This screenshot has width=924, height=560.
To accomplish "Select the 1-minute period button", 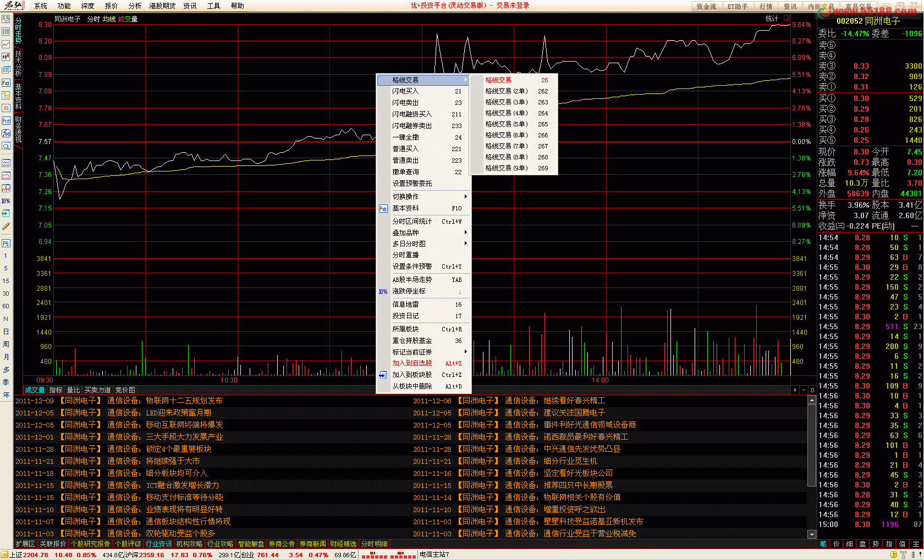I will click(5, 256).
